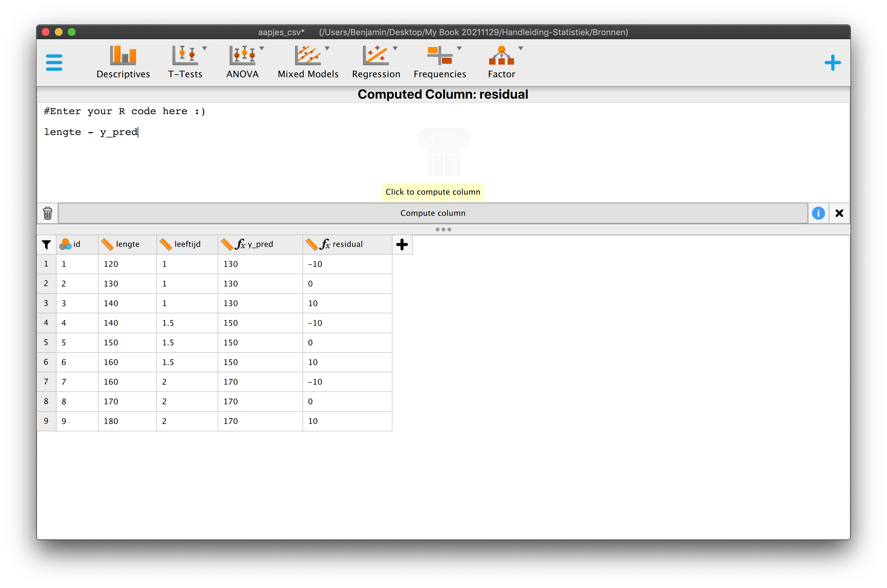
Task: Click residual cell in row 9
Action: click(347, 421)
